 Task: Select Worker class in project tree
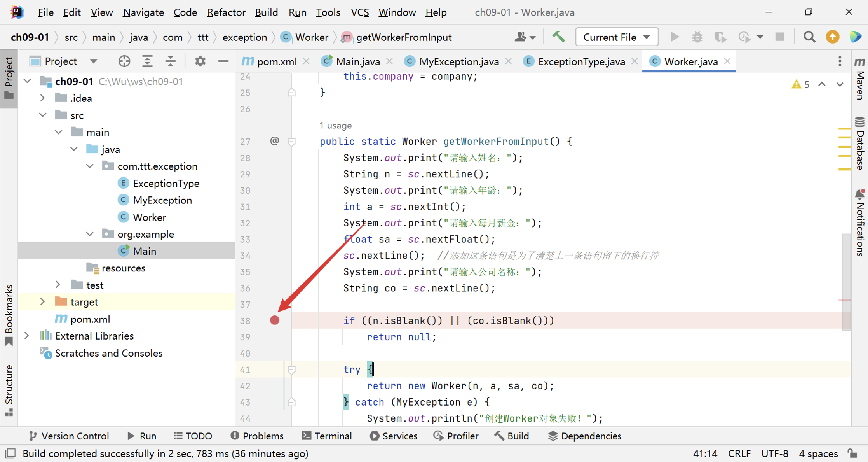(149, 217)
